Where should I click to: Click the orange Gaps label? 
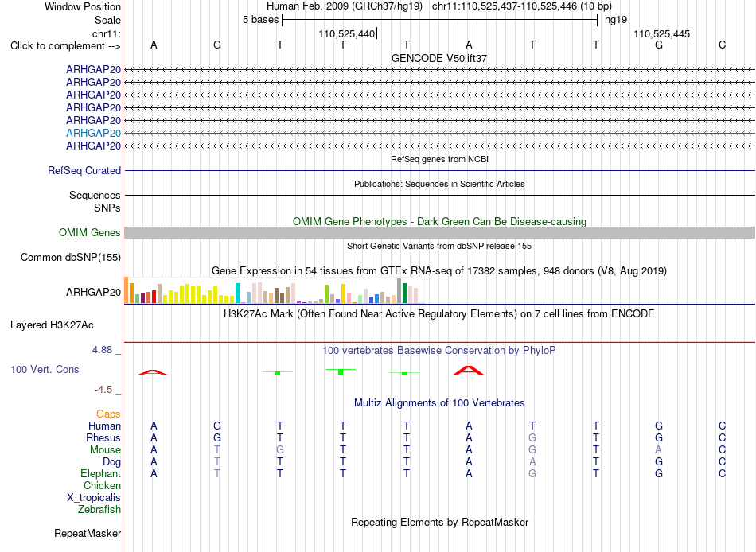point(108,414)
